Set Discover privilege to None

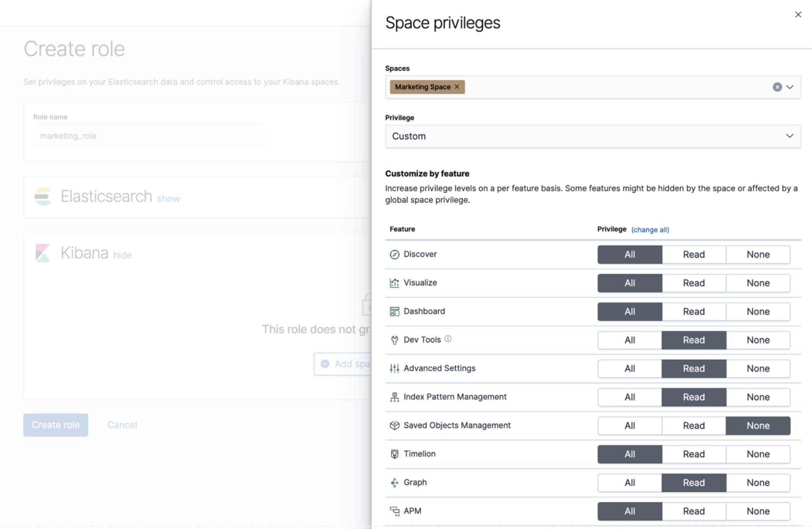coord(758,254)
